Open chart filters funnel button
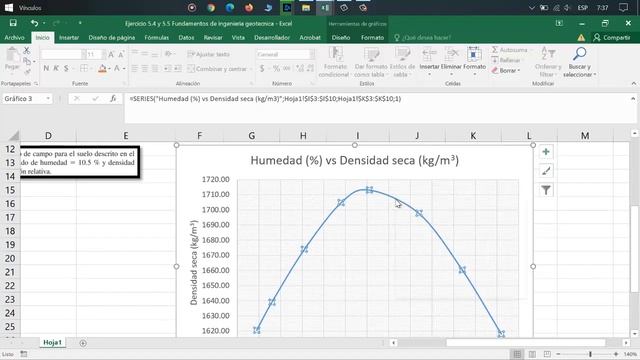Screen dimensions: 640x360 pyautogui.click(x=546, y=190)
